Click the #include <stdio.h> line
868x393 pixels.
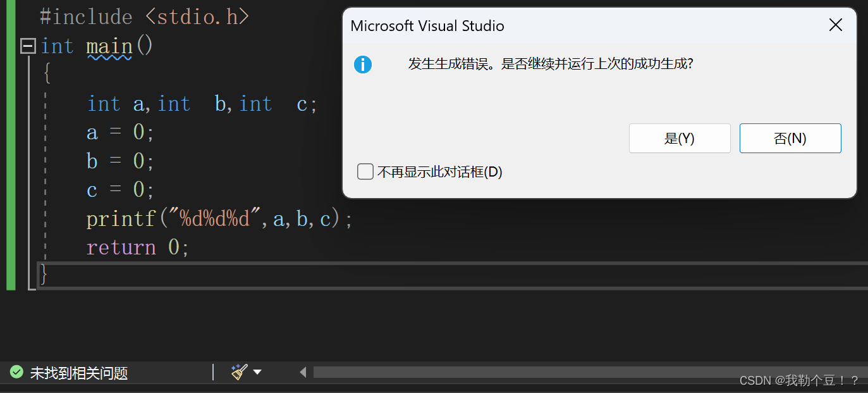(145, 16)
